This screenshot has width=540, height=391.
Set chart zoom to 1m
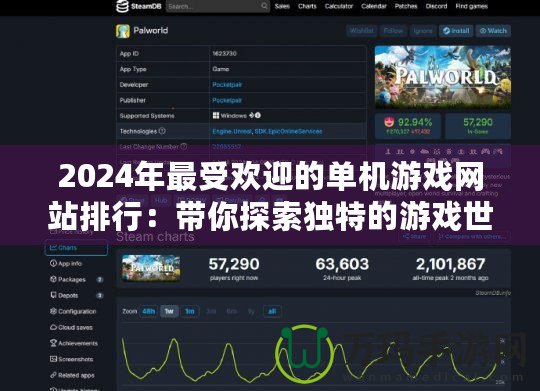(x=190, y=311)
